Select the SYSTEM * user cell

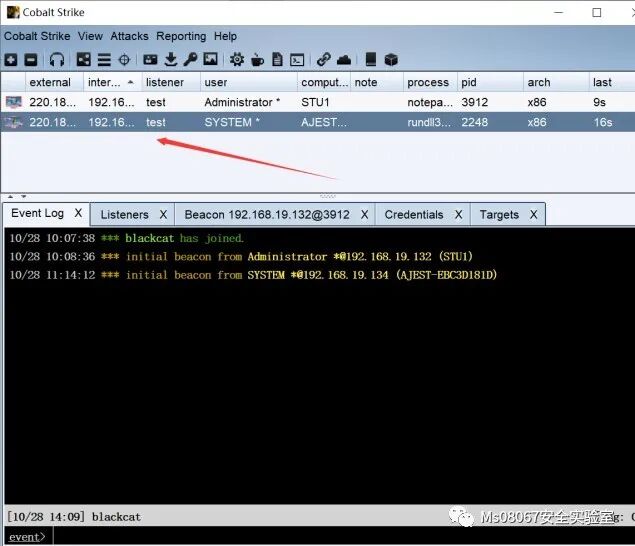[249, 122]
